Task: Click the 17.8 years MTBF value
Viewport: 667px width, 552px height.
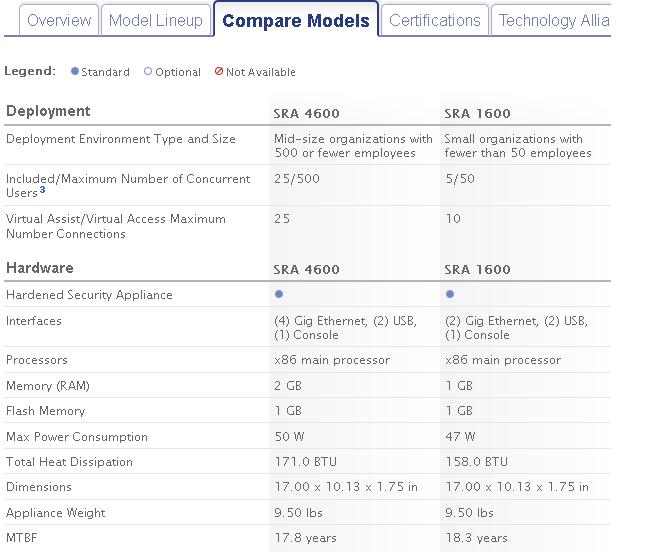Action: coord(305,538)
